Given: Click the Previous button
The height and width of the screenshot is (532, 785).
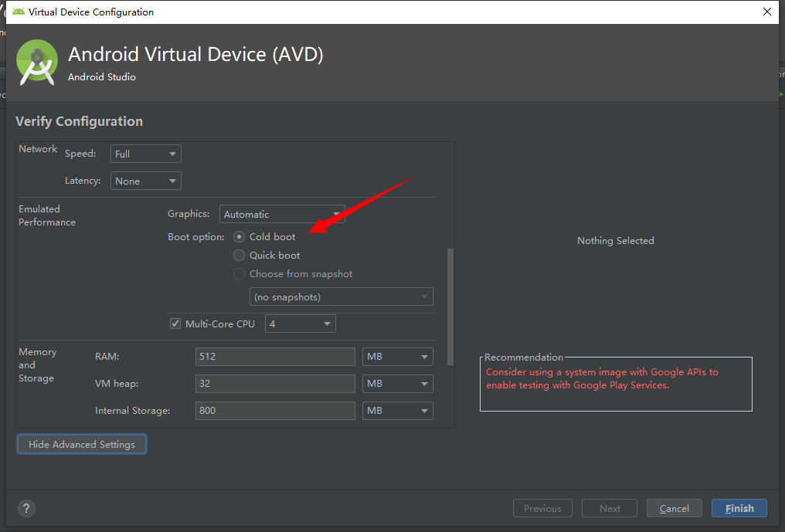Looking at the screenshot, I should point(542,509).
